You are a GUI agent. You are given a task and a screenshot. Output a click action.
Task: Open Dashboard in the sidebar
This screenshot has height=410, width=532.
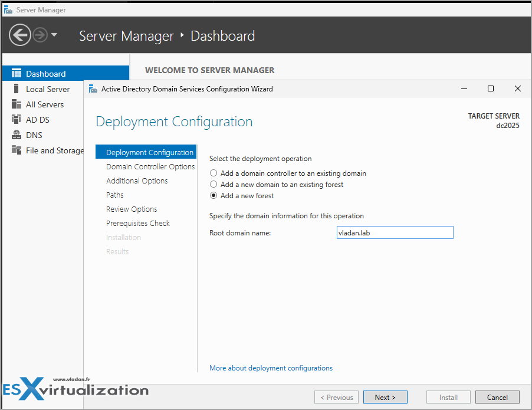66,73
